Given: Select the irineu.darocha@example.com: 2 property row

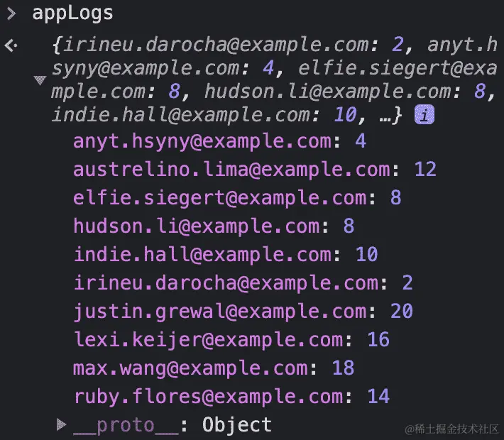Looking at the screenshot, I should (243, 282).
